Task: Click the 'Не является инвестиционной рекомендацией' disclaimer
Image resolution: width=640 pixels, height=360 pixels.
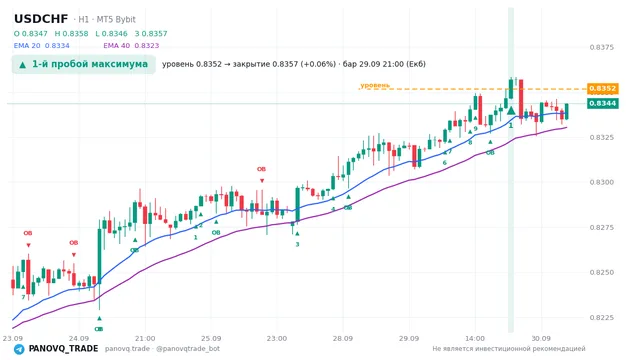Action: (509, 349)
